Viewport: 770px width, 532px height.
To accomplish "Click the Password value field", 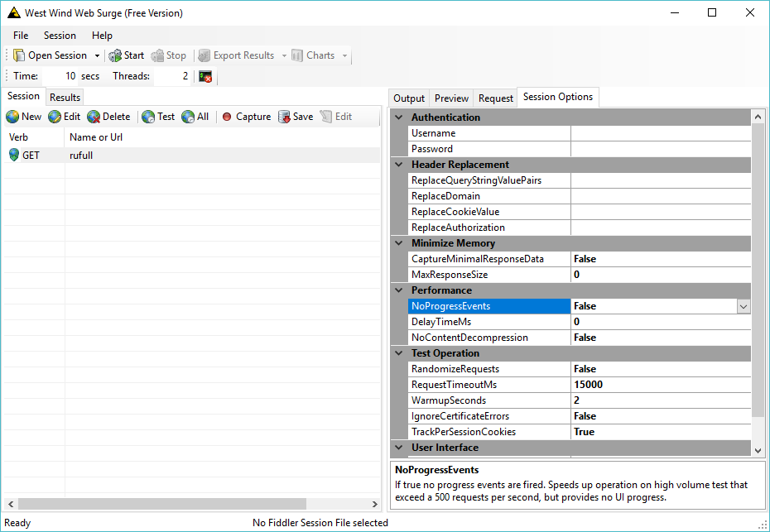I will coord(661,149).
